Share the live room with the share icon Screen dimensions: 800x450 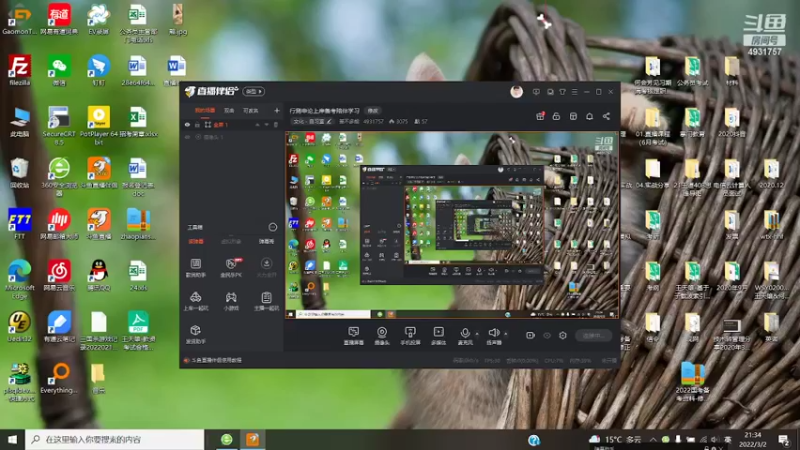click(606, 116)
